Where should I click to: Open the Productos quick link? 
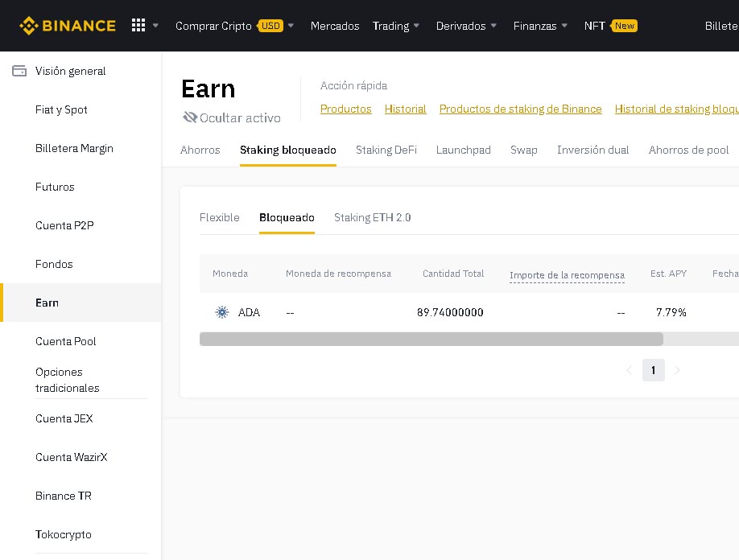pos(346,109)
